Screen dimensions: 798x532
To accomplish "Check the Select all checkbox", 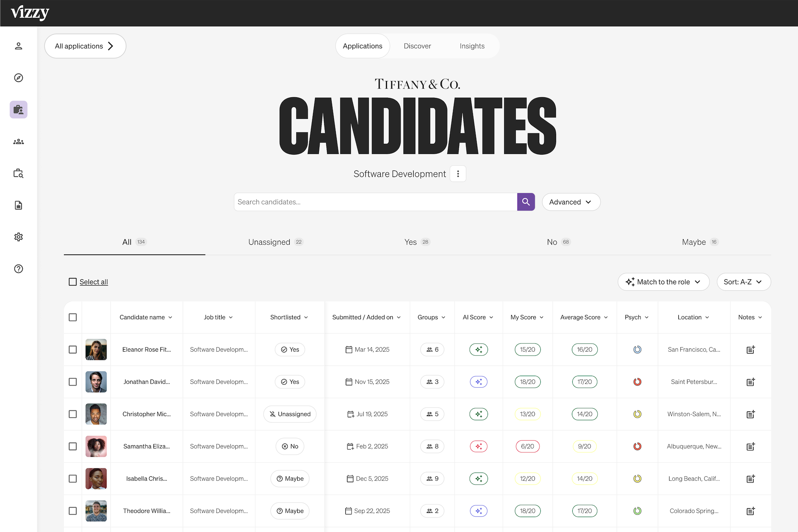I will [73, 282].
